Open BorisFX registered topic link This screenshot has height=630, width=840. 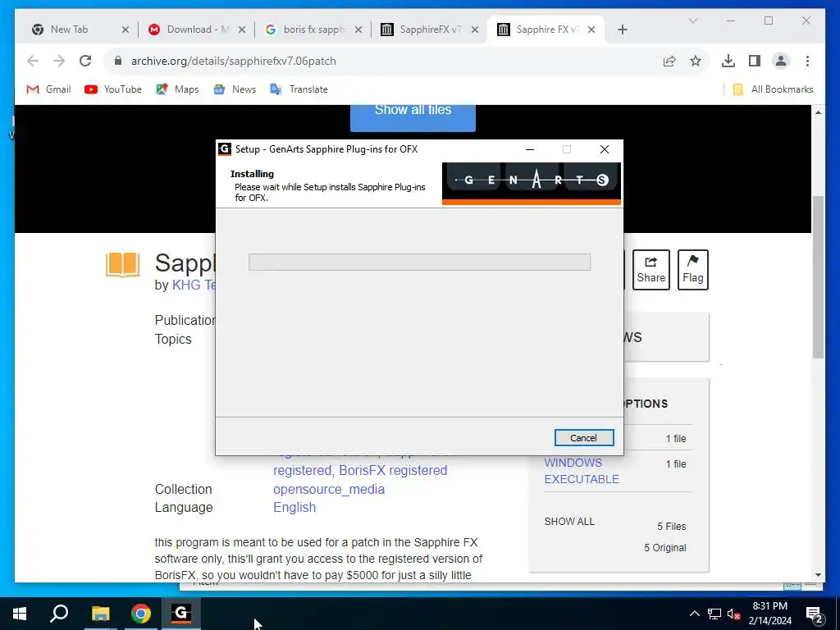point(393,470)
